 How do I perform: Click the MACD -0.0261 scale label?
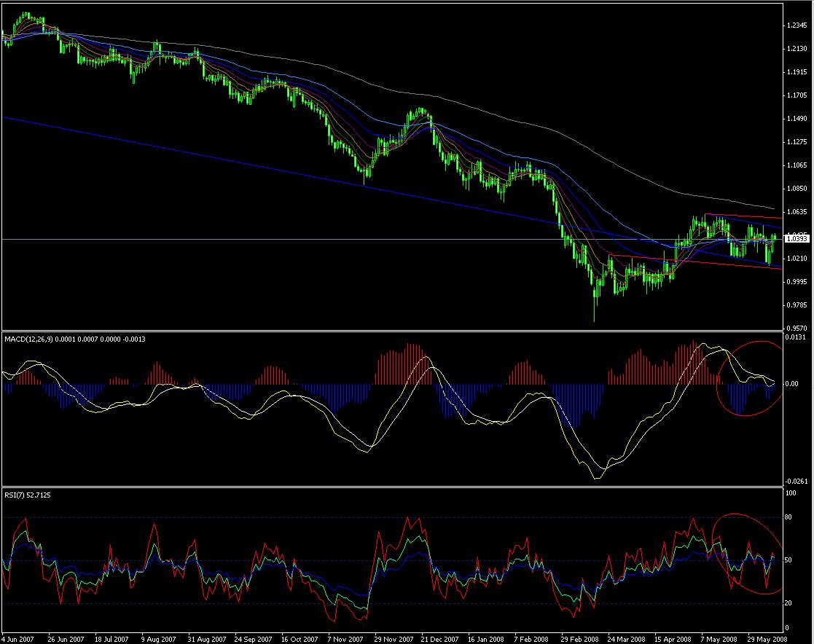(x=797, y=481)
